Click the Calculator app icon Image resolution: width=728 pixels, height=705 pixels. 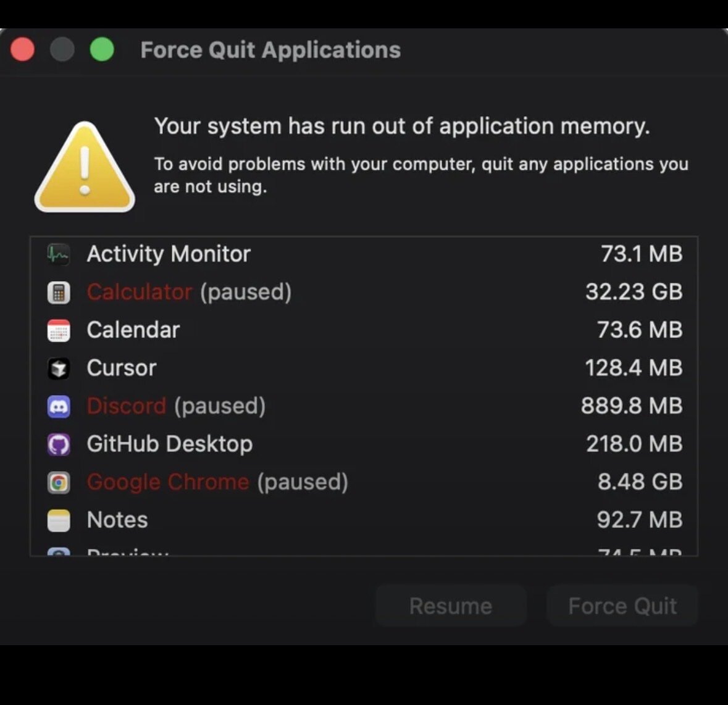[59, 293]
